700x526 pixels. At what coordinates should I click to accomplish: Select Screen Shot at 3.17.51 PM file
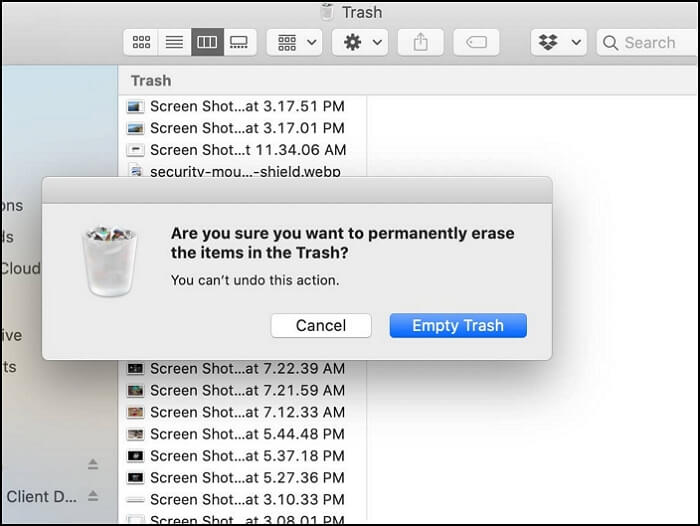[246, 106]
